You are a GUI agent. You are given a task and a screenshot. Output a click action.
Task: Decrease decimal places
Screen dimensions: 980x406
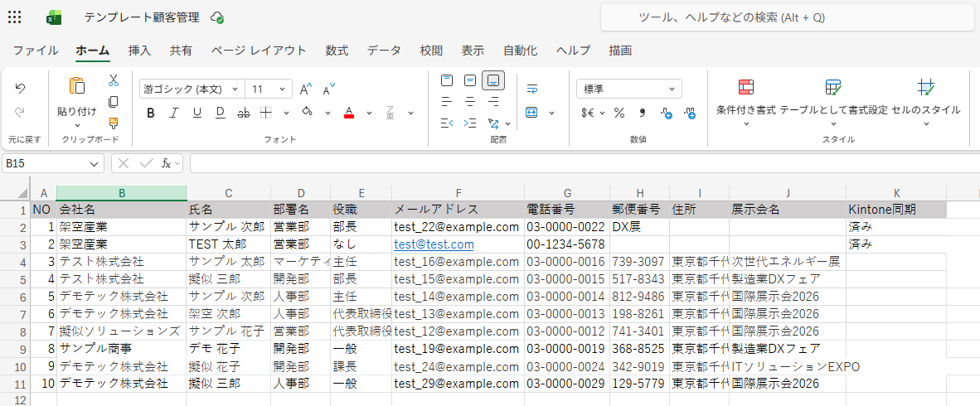tap(690, 113)
